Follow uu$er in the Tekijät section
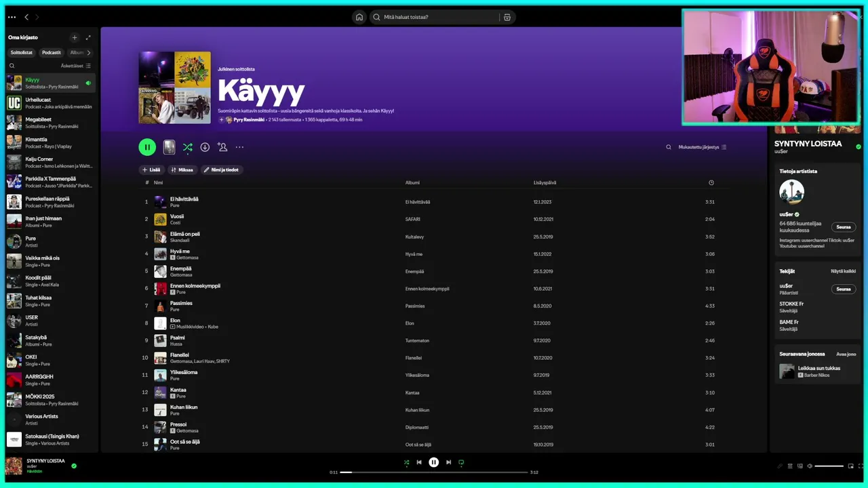The width and height of the screenshot is (868, 488). point(844,289)
